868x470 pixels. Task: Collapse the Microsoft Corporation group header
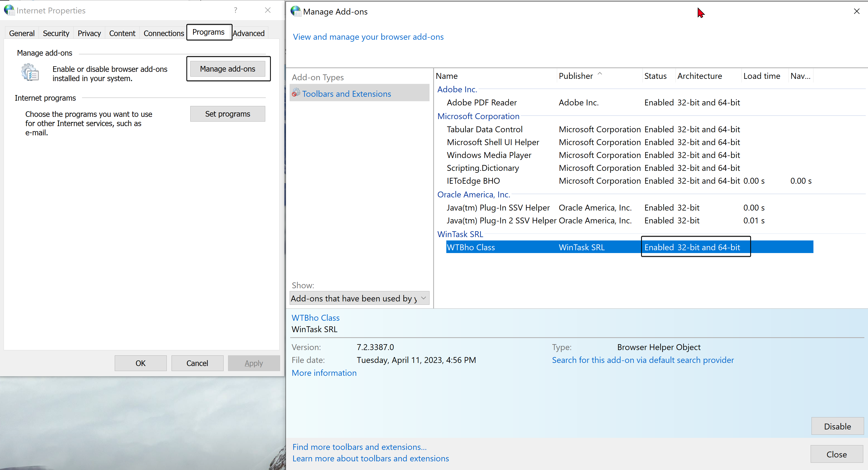[478, 116]
